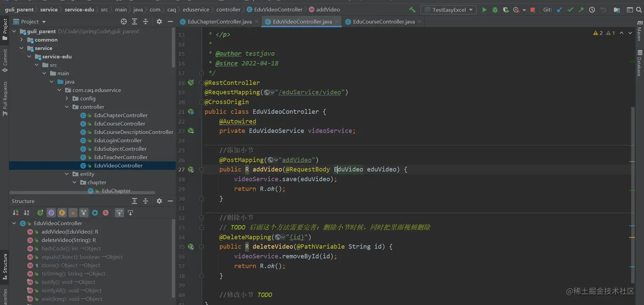This screenshot has width=644, height=305.
Task: Collapse the service folder arrow
Action: [22, 48]
